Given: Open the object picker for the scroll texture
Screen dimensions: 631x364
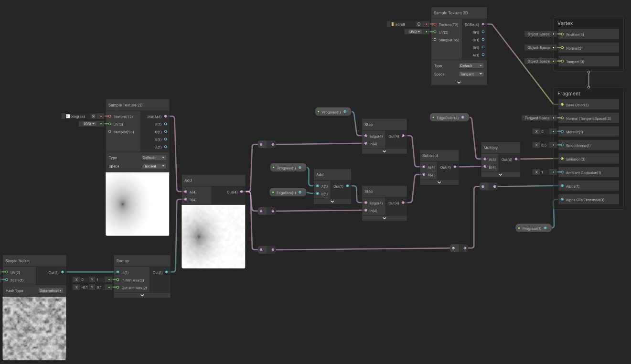Looking at the screenshot, I should (418, 24).
